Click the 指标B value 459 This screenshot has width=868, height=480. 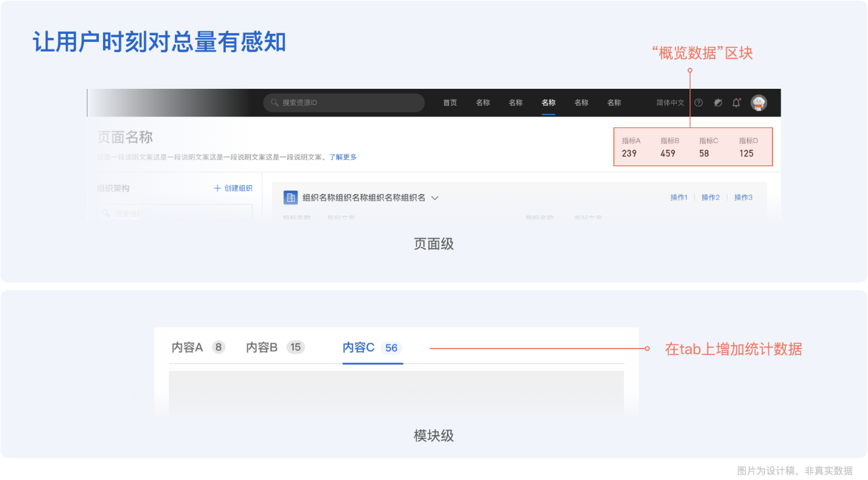668,153
